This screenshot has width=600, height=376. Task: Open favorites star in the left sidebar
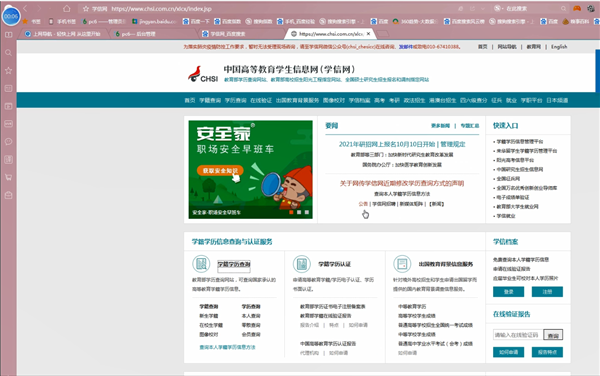[8, 71]
